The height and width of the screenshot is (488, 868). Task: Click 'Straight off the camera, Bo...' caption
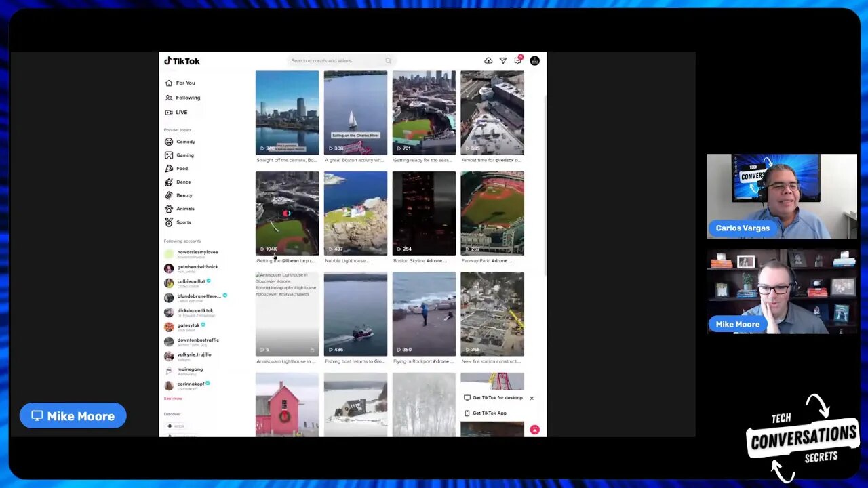pos(287,161)
